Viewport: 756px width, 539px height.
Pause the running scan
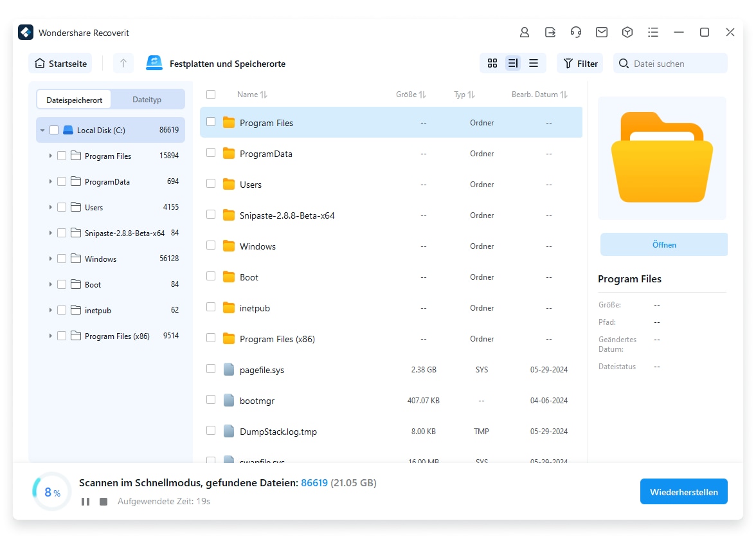(x=85, y=502)
